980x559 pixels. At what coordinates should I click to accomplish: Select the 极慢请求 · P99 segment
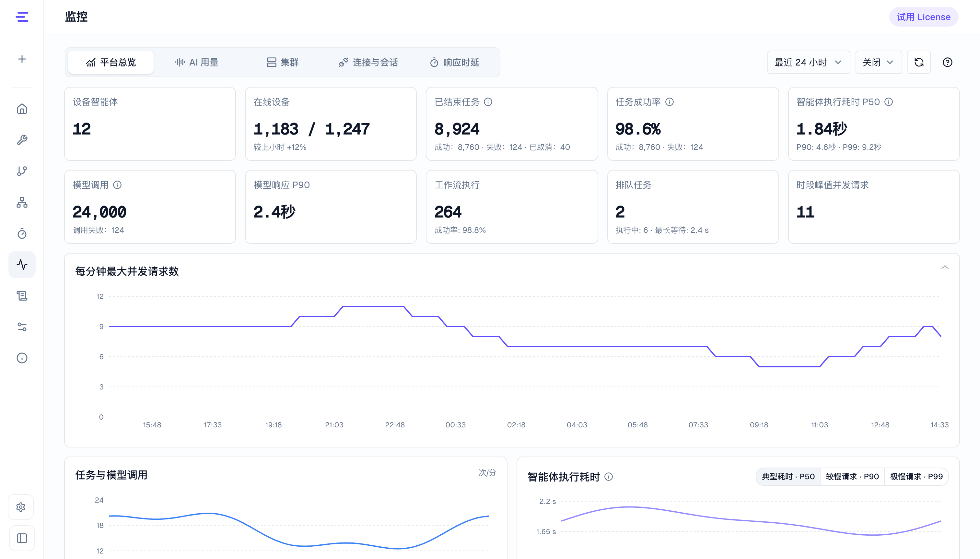point(916,476)
